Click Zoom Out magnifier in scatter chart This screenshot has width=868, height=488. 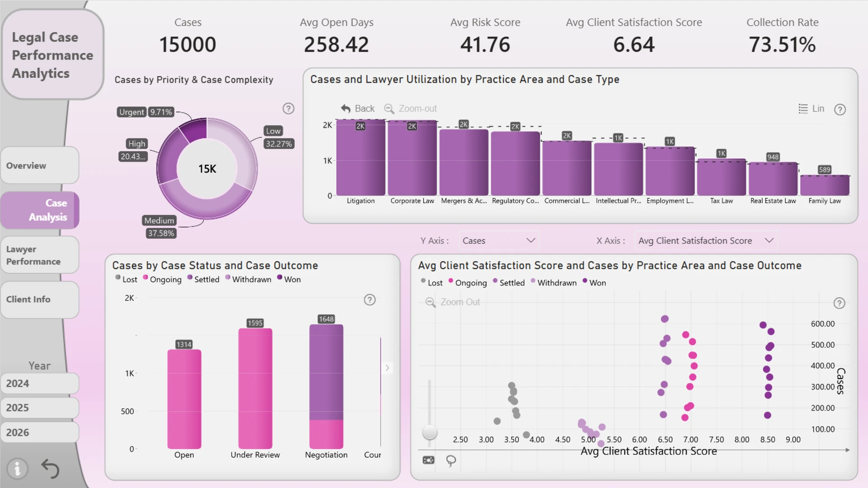coord(430,302)
